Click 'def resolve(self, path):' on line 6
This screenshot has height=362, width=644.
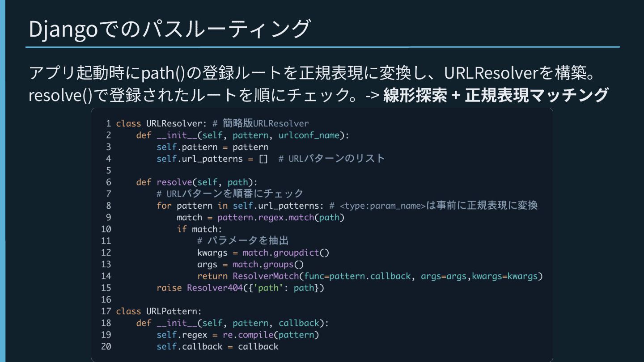[197, 182]
